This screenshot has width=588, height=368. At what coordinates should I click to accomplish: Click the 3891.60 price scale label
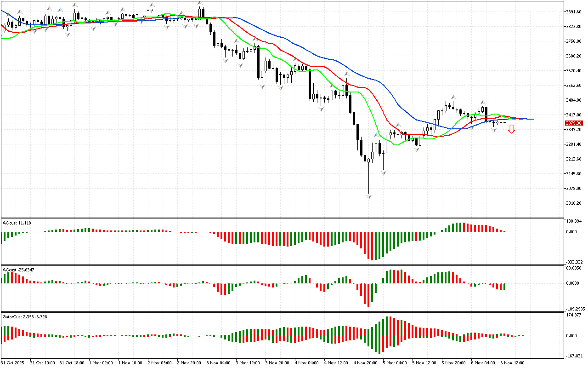(x=574, y=12)
